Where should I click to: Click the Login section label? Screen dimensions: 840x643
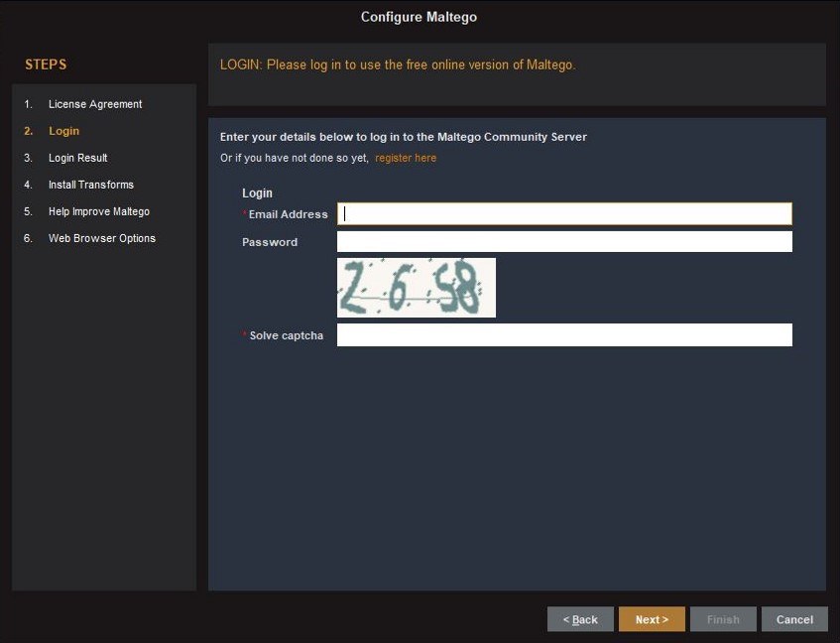(257, 193)
